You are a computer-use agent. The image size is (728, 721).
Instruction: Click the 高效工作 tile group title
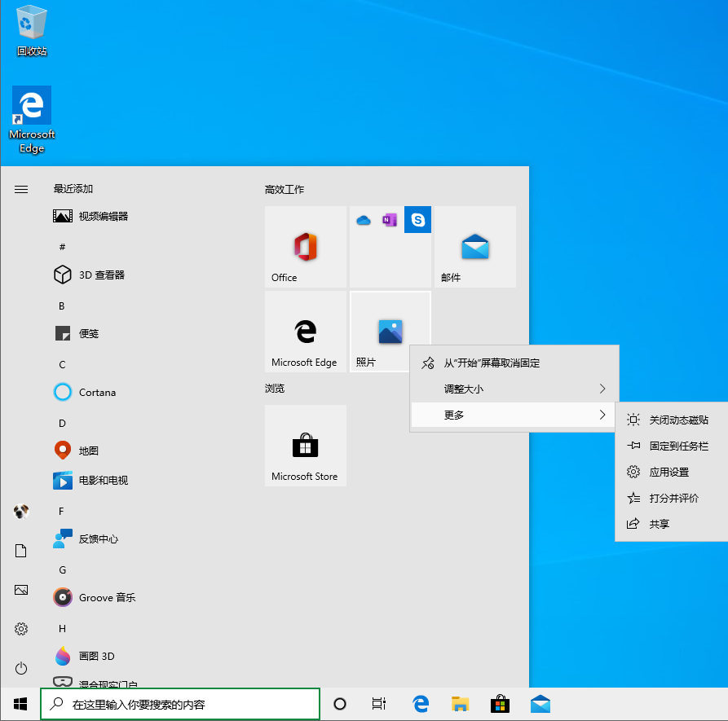click(285, 189)
